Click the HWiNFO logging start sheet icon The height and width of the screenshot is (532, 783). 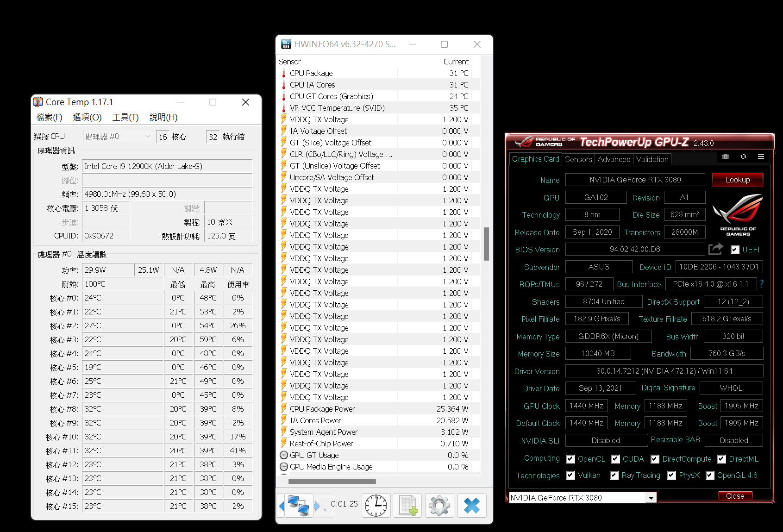tap(408, 505)
